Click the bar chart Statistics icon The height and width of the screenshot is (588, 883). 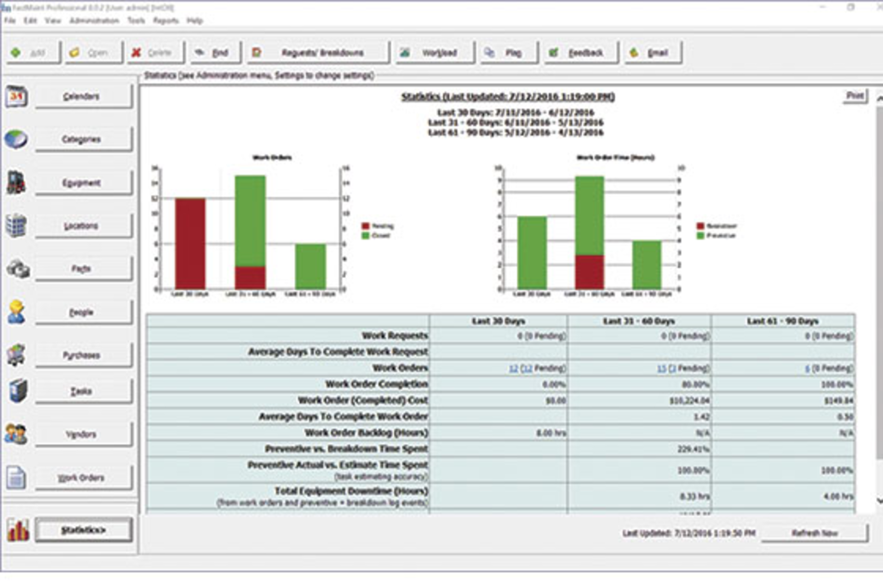pyautogui.click(x=18, y=530)
